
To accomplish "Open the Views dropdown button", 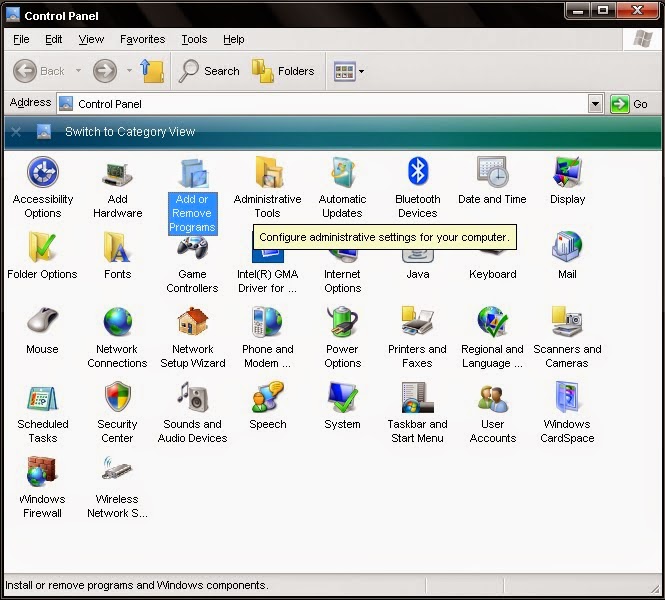I will tap(349, 71).
